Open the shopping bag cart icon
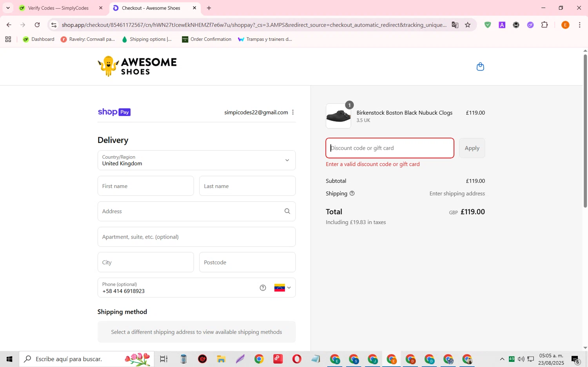The width and height of the screenshot is (588, 367). pyautogui.click(x=480, y=67)
